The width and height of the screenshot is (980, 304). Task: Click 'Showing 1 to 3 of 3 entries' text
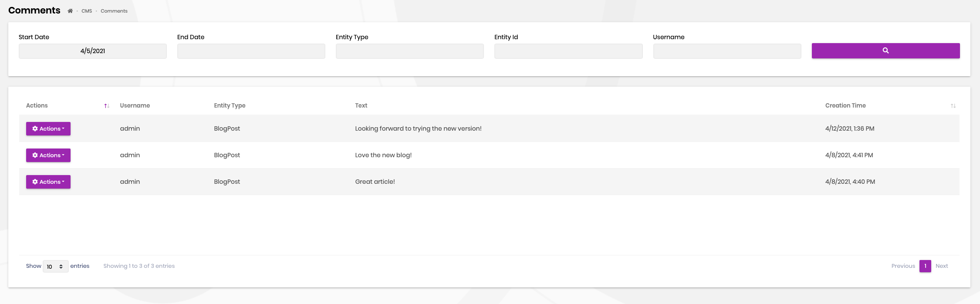pyautogui.click(x=139, y=266)
